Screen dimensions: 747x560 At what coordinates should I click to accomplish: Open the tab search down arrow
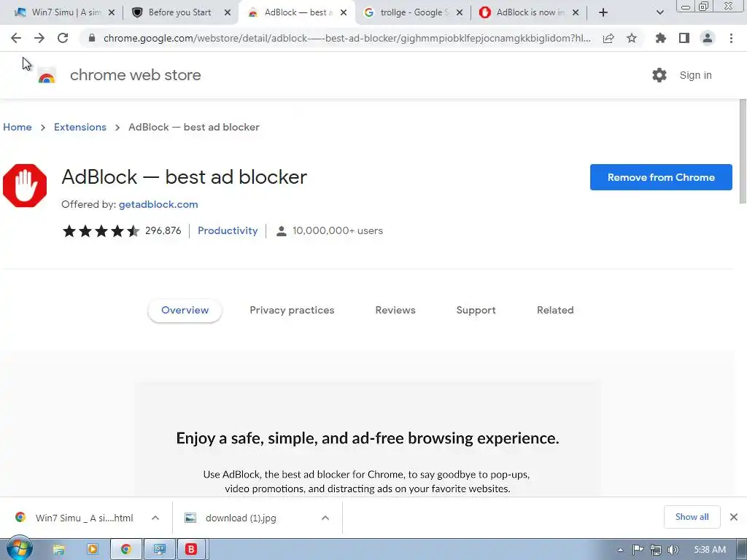(x=659, y=12)
